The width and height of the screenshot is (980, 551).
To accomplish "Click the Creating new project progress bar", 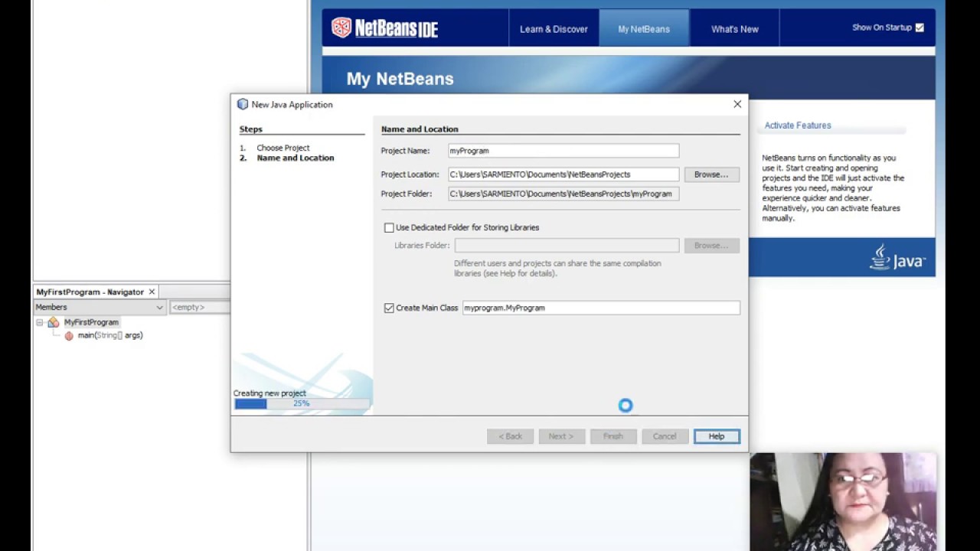I will coord(302,403).
